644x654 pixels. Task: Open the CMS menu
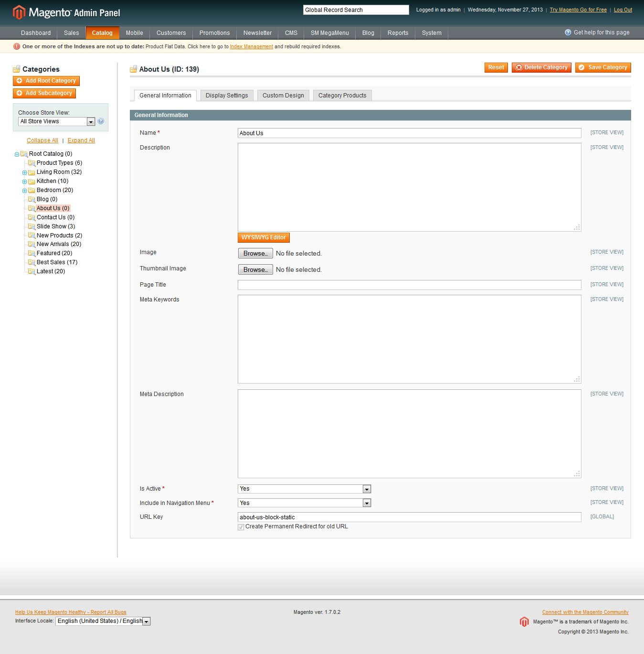coord(291,33)
